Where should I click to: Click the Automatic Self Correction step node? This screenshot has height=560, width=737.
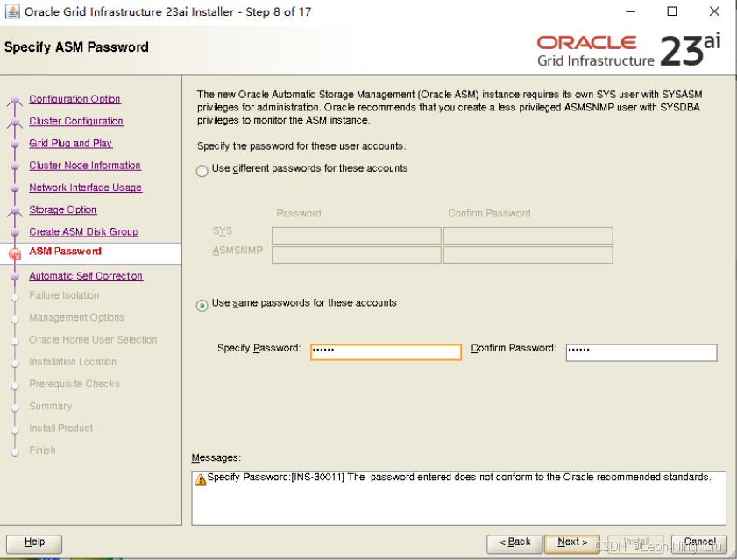pos(15,276)
